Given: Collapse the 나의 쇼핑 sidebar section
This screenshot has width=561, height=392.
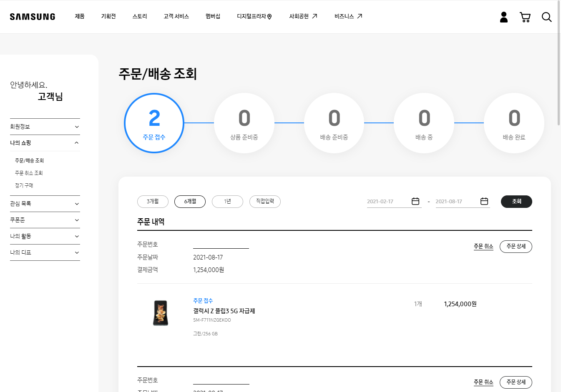Looking at the screenshot, I should coord(45,143).
